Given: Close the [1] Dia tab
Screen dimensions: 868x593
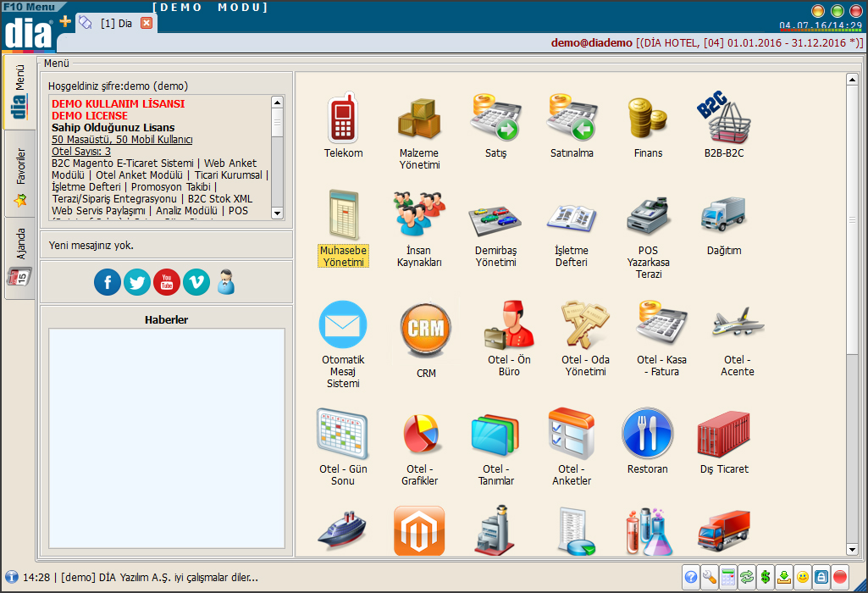Looking at the screenshot, I should pos(147,23).
